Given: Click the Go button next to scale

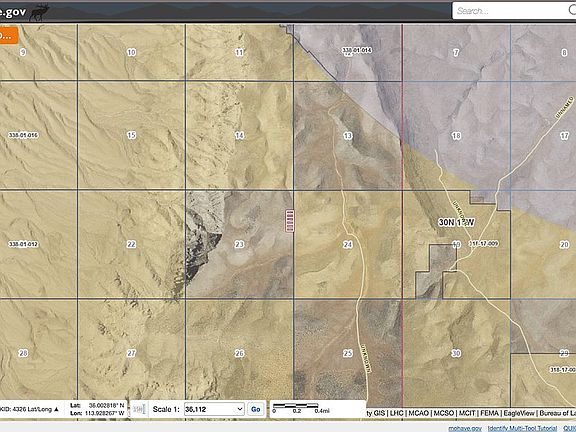Looking at the screenshot, I should tap(256, 409).
